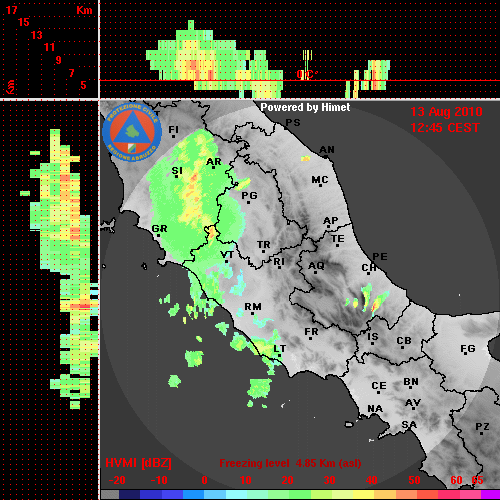The height and width of the screenshot is (500, 500).
Task: Click the TE city label
Action: coord(338,239)
